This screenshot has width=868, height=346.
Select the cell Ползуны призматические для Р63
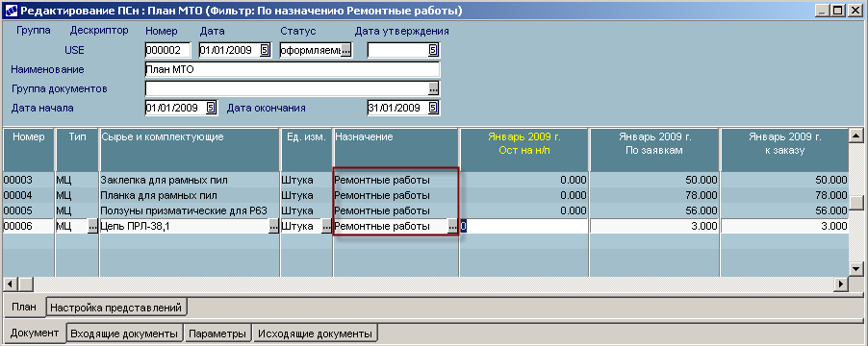click(190, 211)
